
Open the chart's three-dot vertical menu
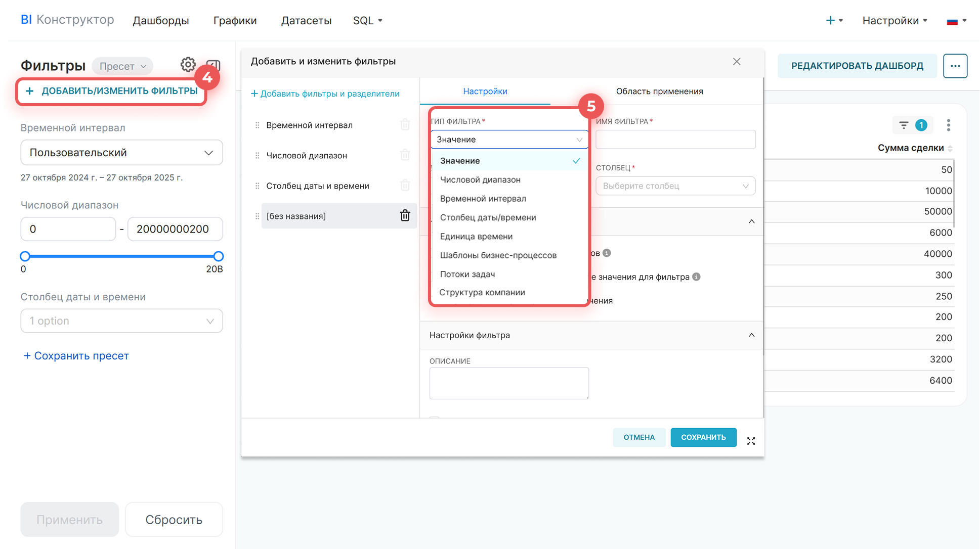pyautogui.click(x=948, y=125)
